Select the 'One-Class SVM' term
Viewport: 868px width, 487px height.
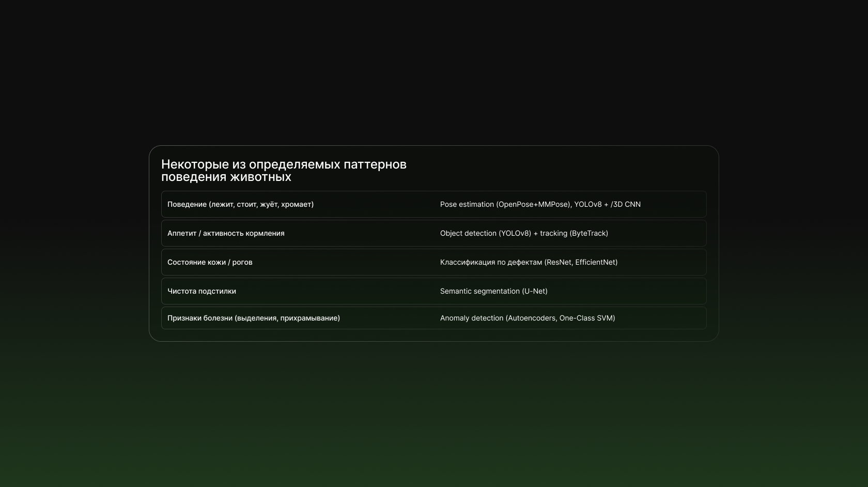point(586,318)
